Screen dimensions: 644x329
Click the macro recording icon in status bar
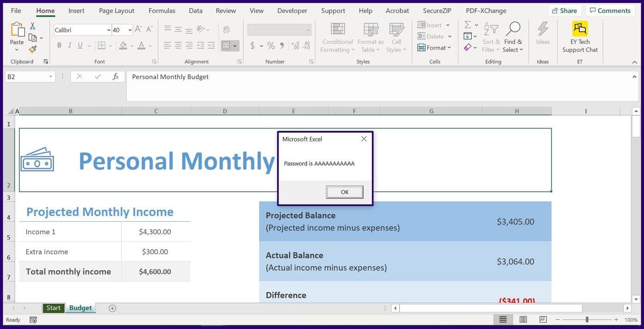33,320
